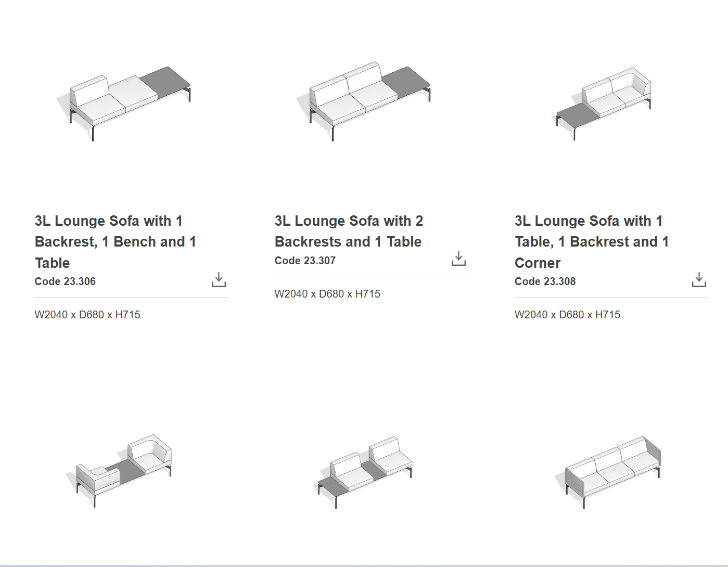
Task: Download the Code 23.307 sofa file
Action: point(458,259)
